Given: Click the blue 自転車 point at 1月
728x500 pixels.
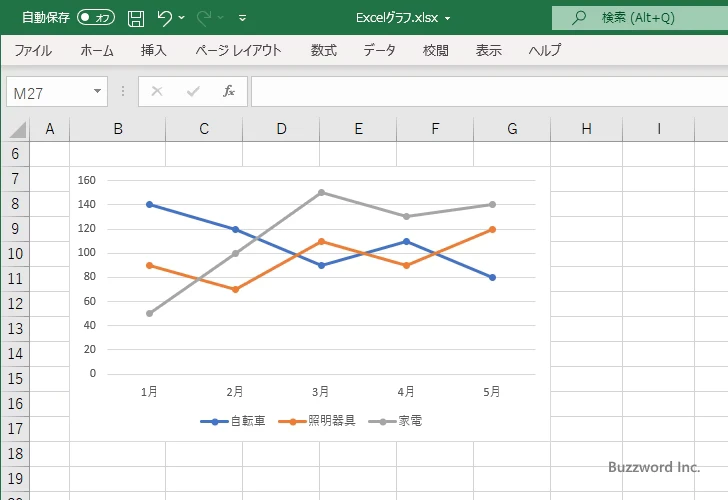Looking at the screenshot, I should tap(150, 204).
